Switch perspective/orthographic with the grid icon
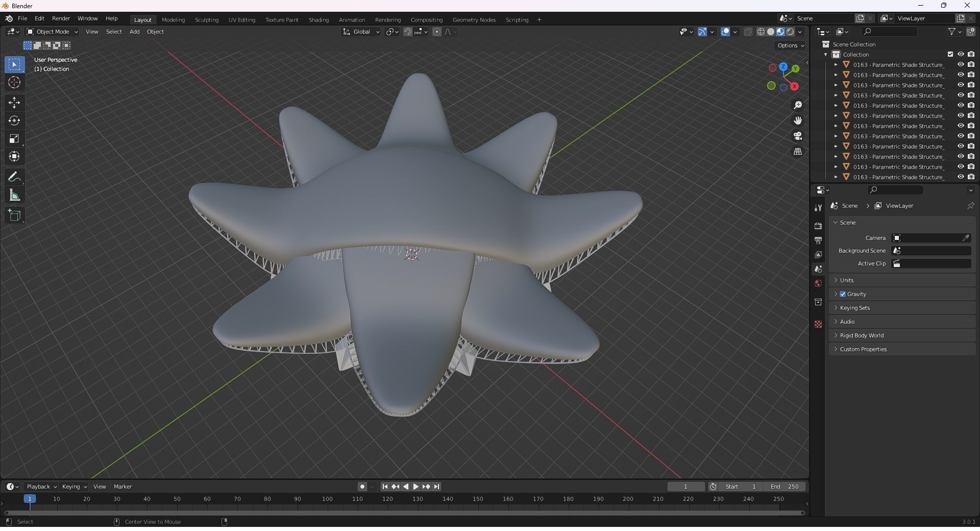This screenshot has height=531, width=980. pos(798,152)
